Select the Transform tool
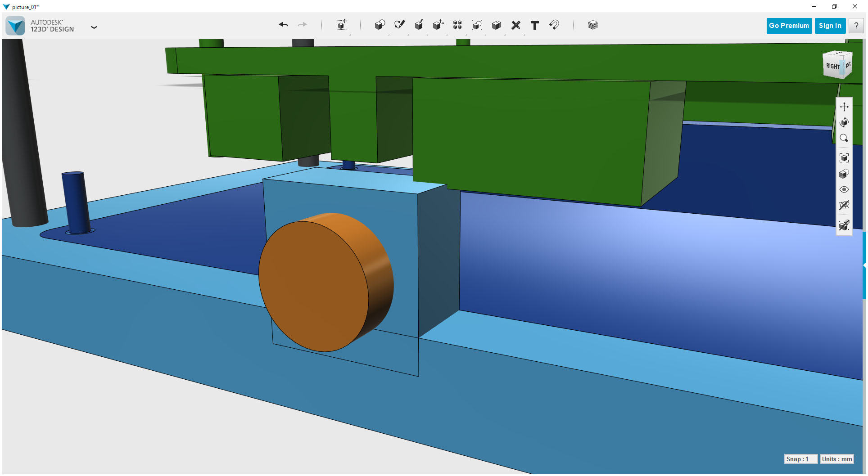868x476 pixels. click(341, 26)
